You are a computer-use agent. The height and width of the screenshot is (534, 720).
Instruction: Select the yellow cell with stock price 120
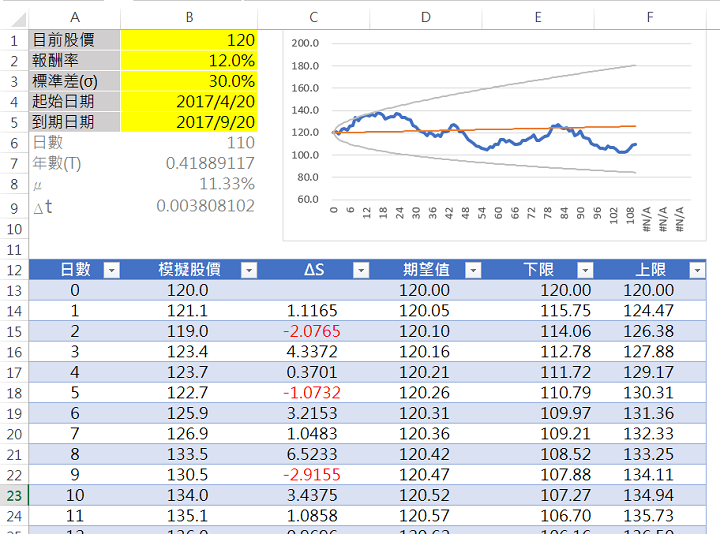tap(189, 40)
